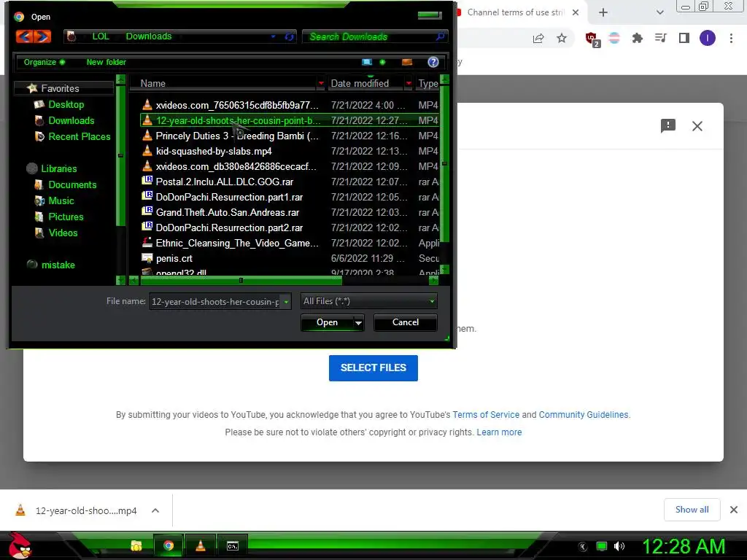
Task: Click the striped flag extension icon
Action: pos(614,38)
